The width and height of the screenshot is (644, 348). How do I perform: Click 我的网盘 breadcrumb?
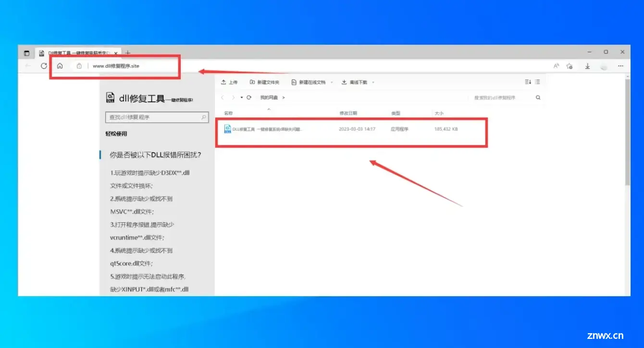269,97
